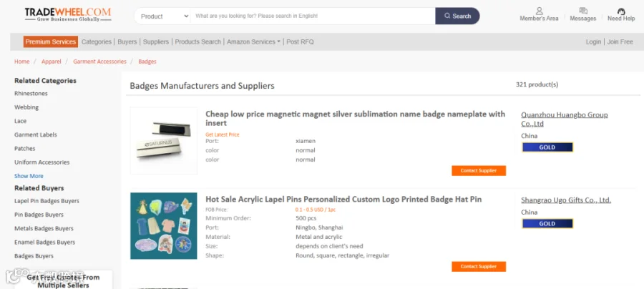The height and width of the screenshot is (289, 644).
Task: Open the Messages chat icon
Action: 582,11
